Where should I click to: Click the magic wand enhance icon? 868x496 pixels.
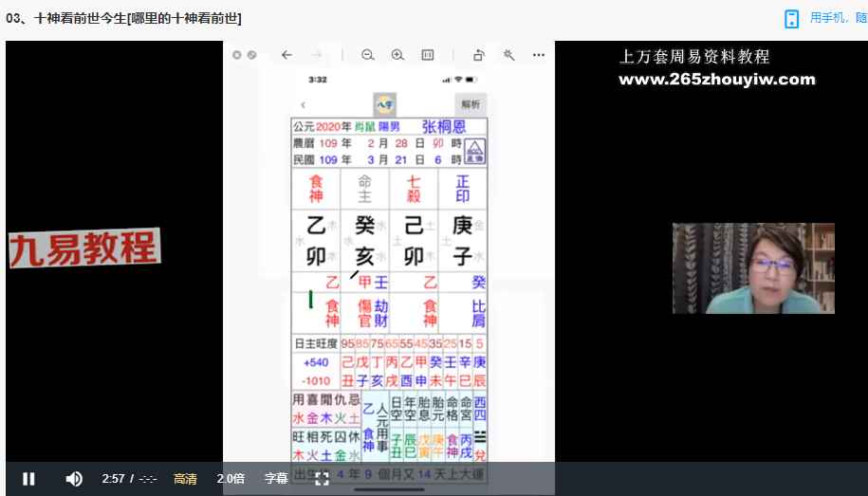click(x=509, y=55)
